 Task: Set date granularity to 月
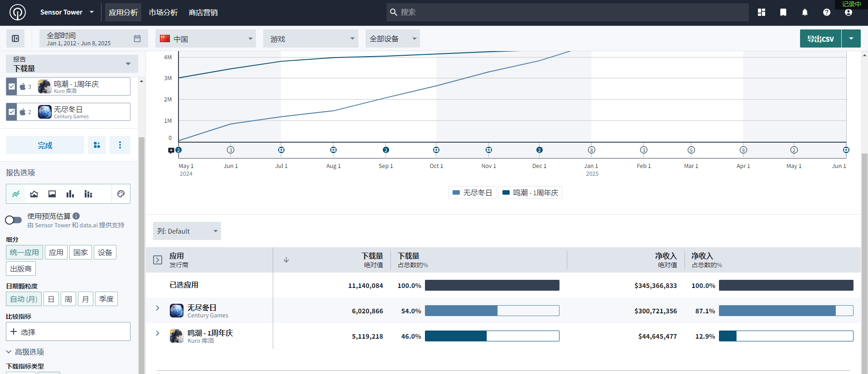coord(86,299)
